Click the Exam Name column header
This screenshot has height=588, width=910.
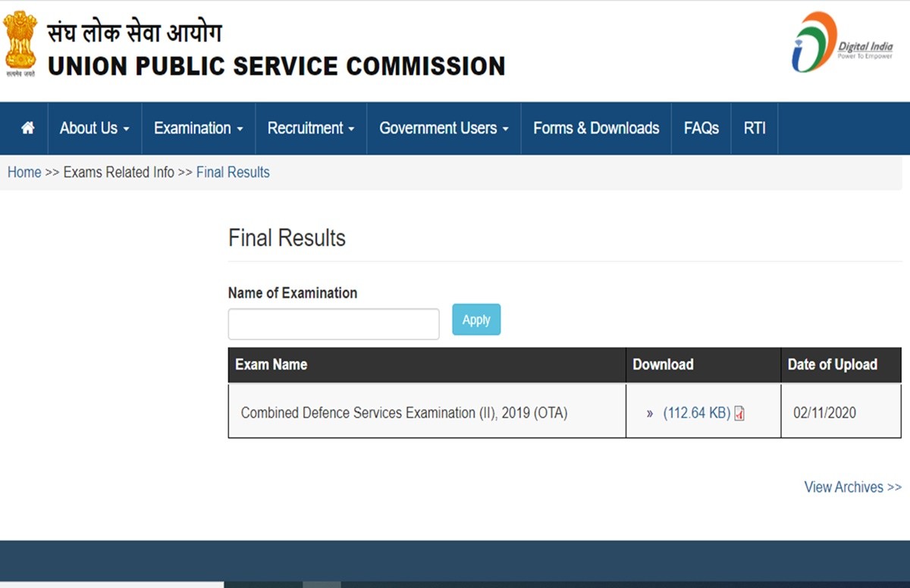pos(271,364)
